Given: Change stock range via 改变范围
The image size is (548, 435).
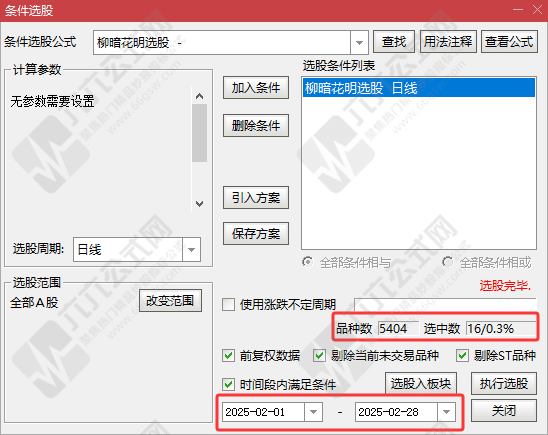Looking at the screenshot, I should click(x=170, y=300).
